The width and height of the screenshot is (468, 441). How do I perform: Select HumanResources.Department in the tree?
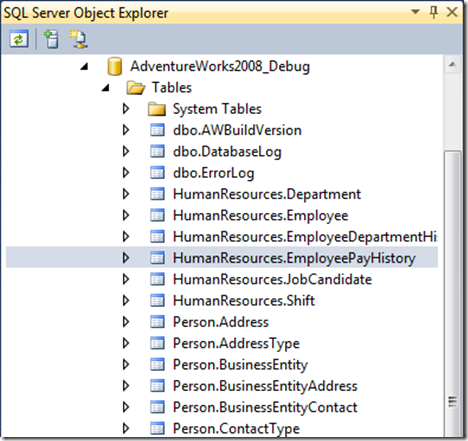[x=267, y=195]
